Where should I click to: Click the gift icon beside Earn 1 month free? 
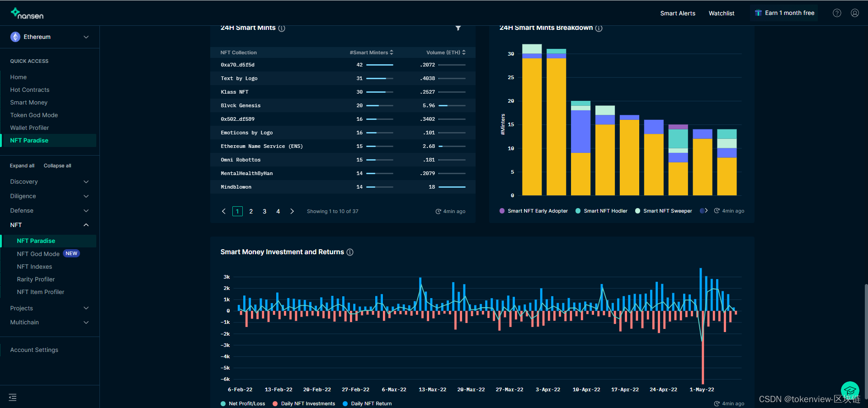[758, 13]
